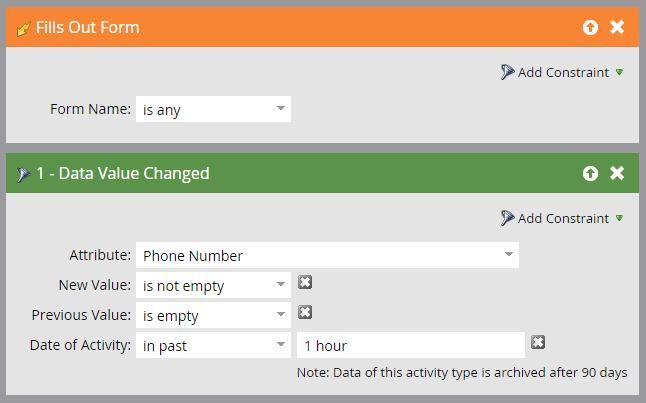Remove the Date of Activity constraint

point(538,343)
